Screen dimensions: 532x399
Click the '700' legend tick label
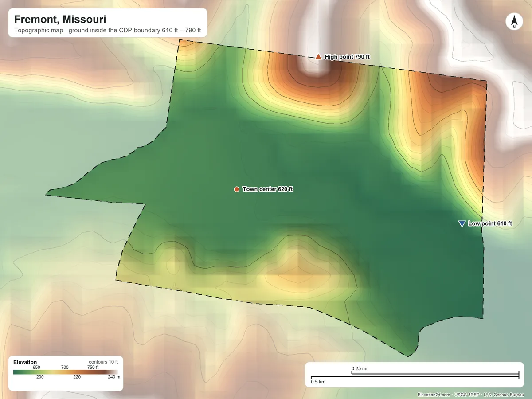(x=65, y=367)
